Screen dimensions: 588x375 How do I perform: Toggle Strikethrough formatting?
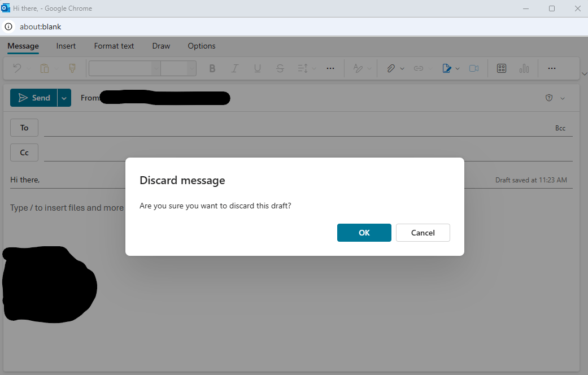point(280,68)
